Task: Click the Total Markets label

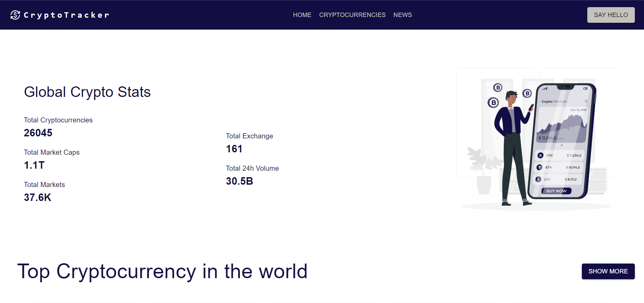Action: coord(44,185)
